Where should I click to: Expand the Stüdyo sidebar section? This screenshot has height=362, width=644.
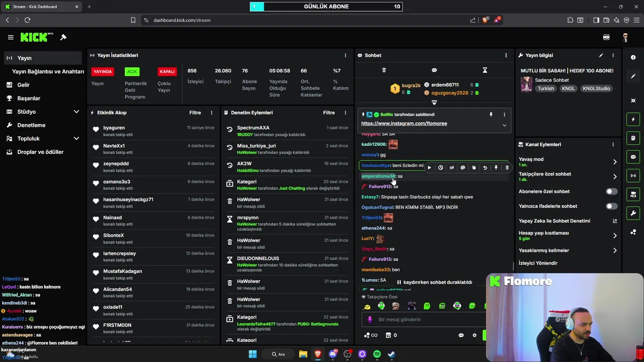[76, 112]
